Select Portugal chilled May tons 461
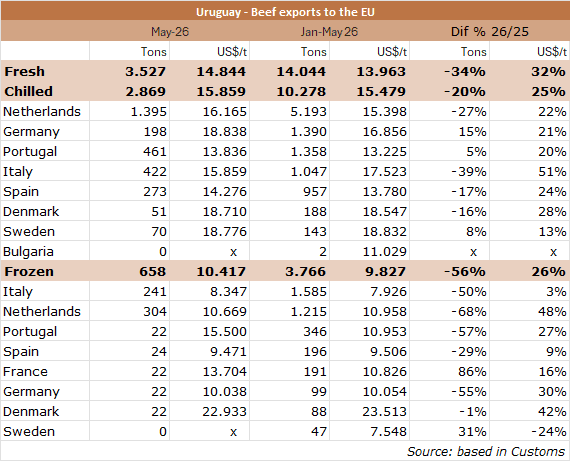This screenshot has width=570, height=461. pyautogui.click(x=155, y=151)
